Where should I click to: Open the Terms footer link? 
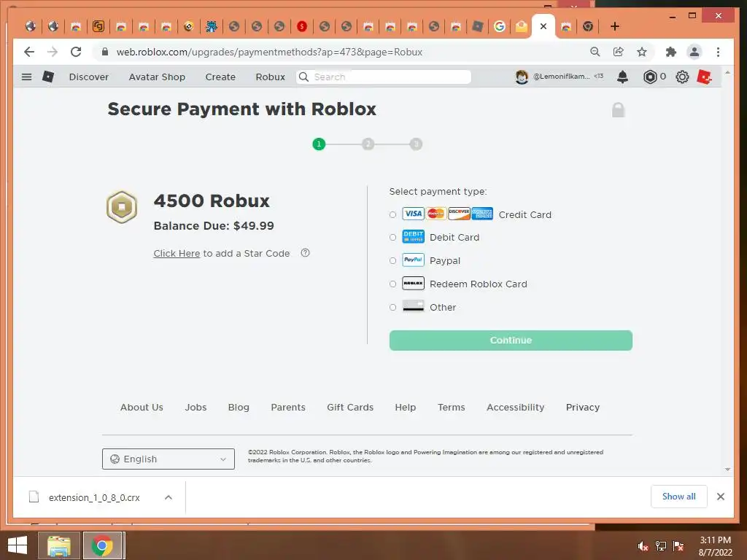tap(451, 407)
